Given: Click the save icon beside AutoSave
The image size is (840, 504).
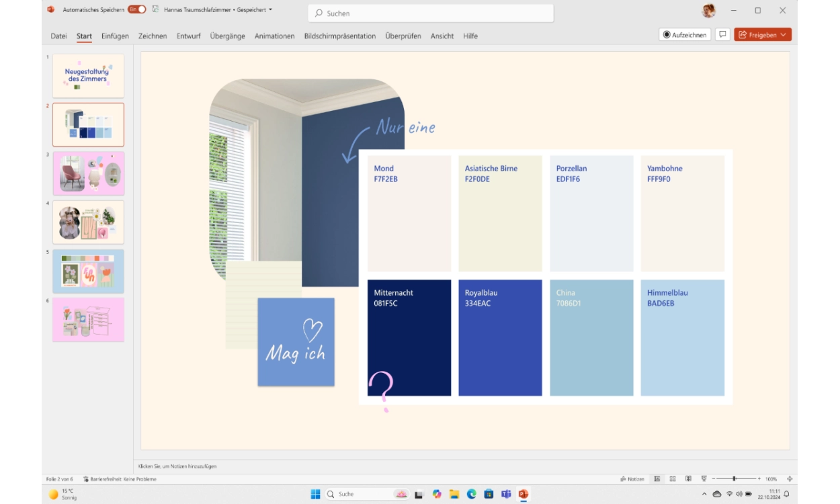Looking at the screenshot, I should 155,10.
